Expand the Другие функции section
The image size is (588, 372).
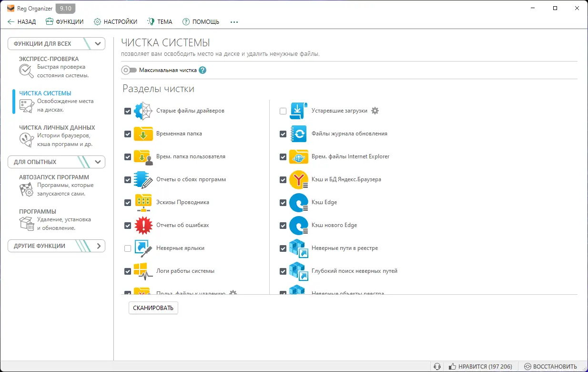pyautogui.click(x=56, y=246)
